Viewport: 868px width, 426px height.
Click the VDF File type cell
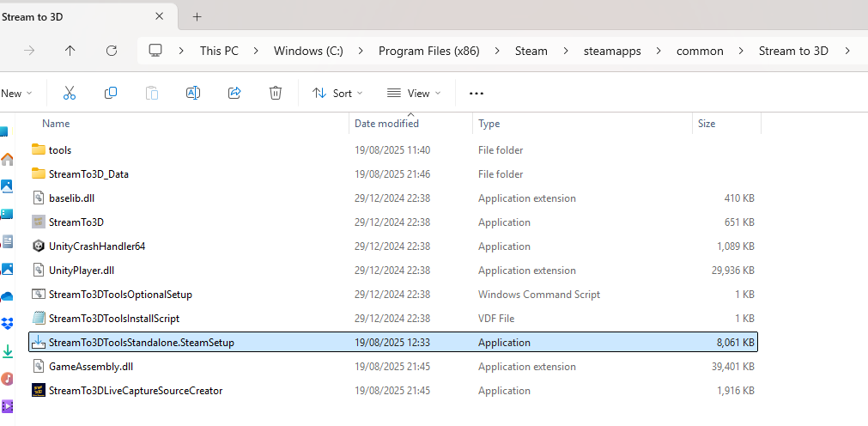click(x=496, y=319)
